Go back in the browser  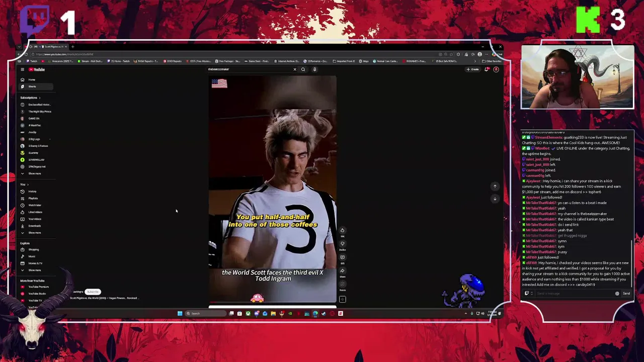tap(20, 54)
